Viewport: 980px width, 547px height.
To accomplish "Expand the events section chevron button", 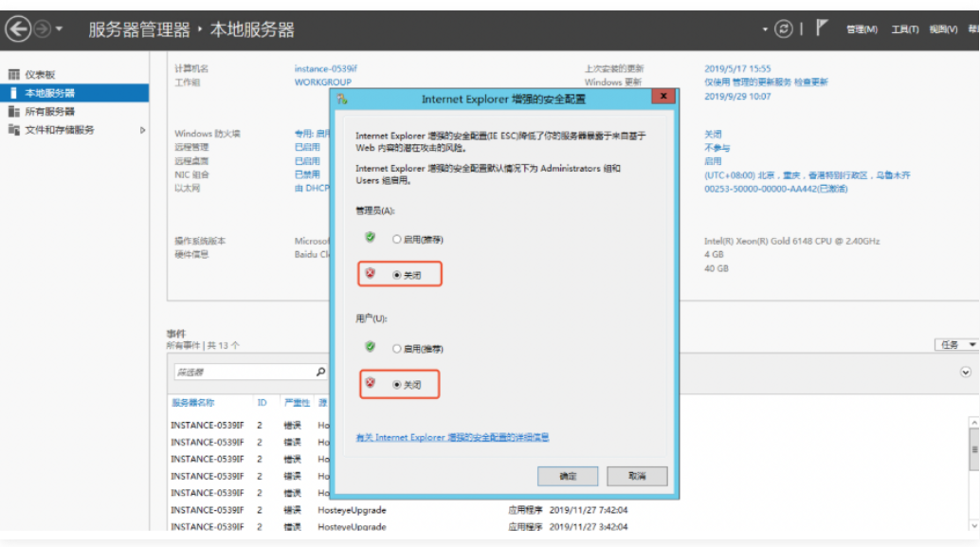I will [966, 373].
